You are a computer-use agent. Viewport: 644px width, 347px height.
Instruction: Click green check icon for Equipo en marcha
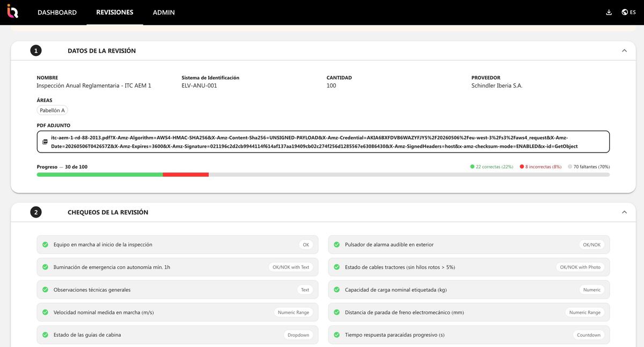(45, 245)
